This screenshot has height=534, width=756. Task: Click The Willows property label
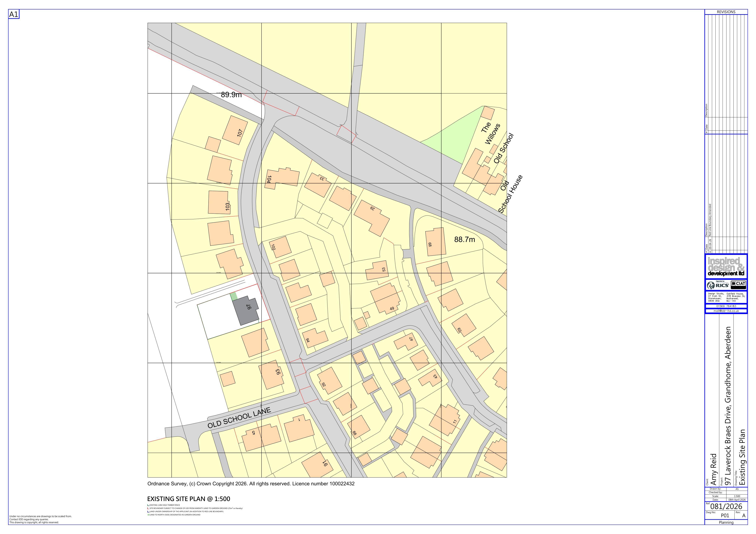point(490,133)
